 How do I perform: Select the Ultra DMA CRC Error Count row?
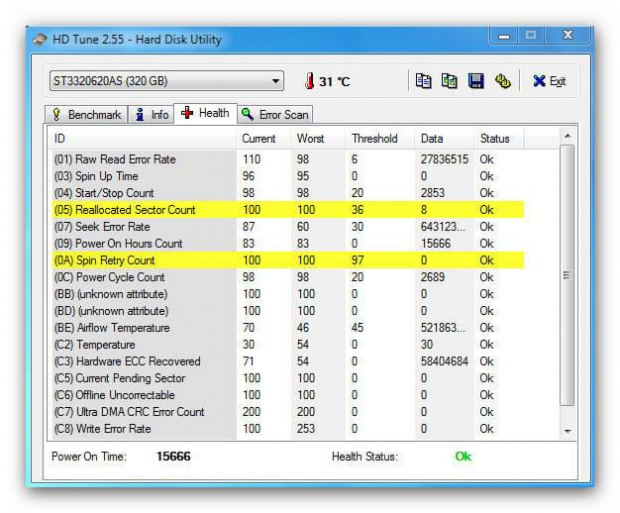tap(287, 412)
